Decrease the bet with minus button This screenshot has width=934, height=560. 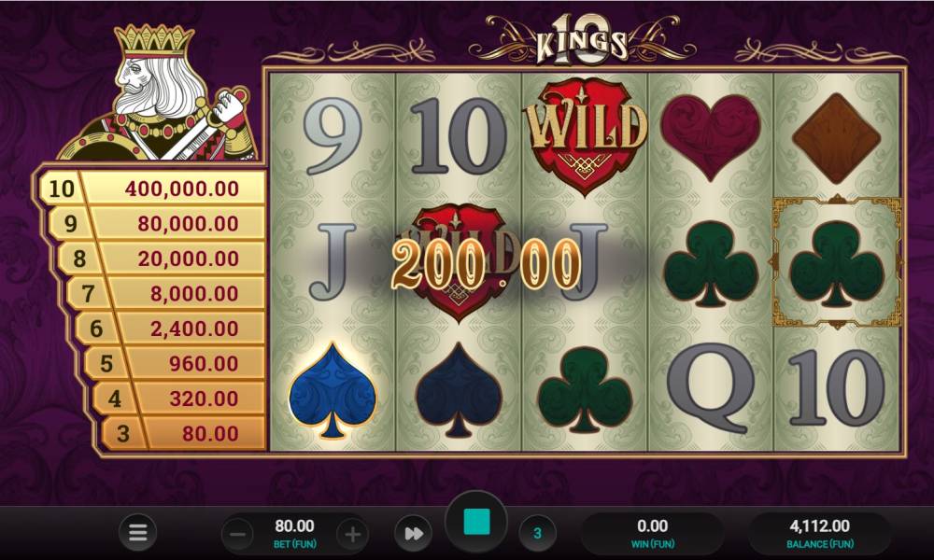pyautogui.click(x=237, y=535)
